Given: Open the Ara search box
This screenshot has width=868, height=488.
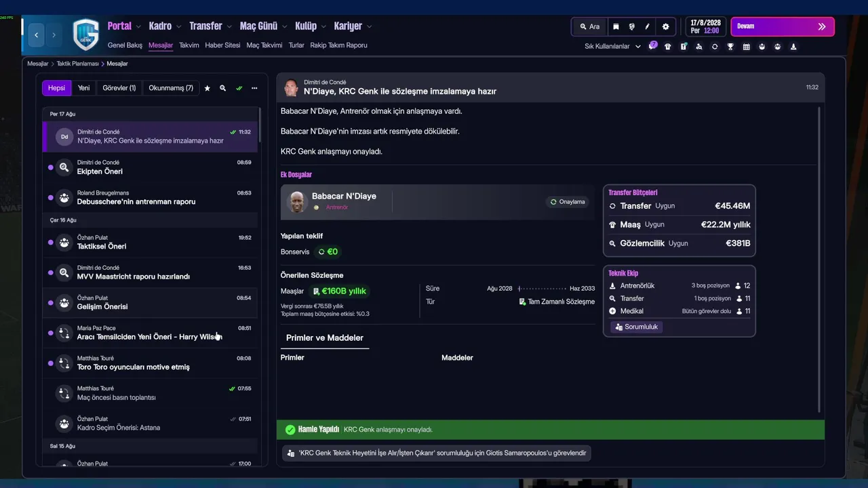Looking at the screenshot, I should pyautogui.click(x=589, y=26).
